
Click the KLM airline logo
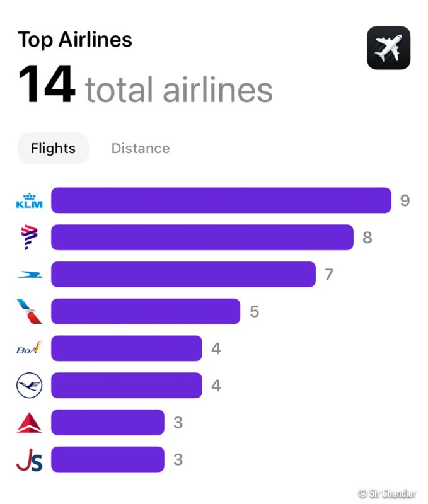coord(29,201)
